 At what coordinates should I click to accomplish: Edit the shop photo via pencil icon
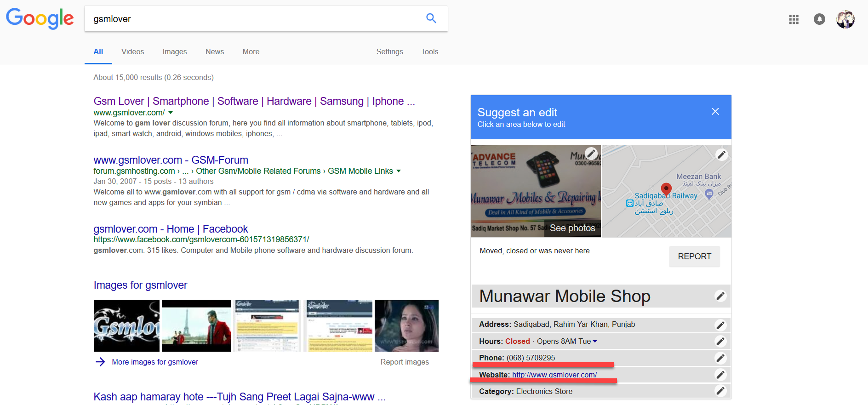[591, 153]
